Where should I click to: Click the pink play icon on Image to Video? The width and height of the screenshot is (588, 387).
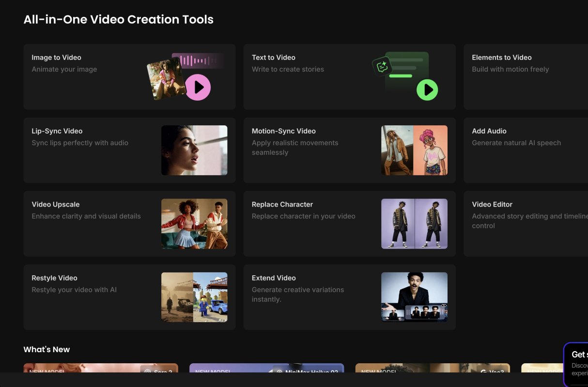(198, 87)
